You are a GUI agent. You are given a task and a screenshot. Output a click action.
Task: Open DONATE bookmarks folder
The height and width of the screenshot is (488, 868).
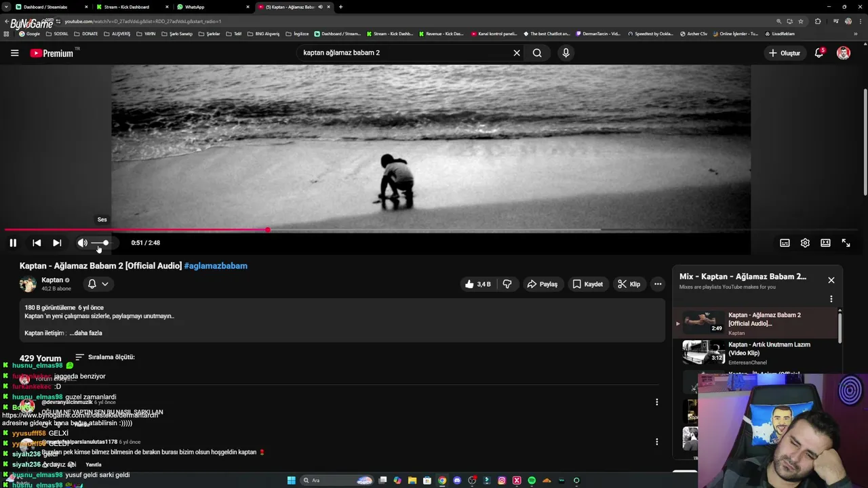click(x=86, y=34)
